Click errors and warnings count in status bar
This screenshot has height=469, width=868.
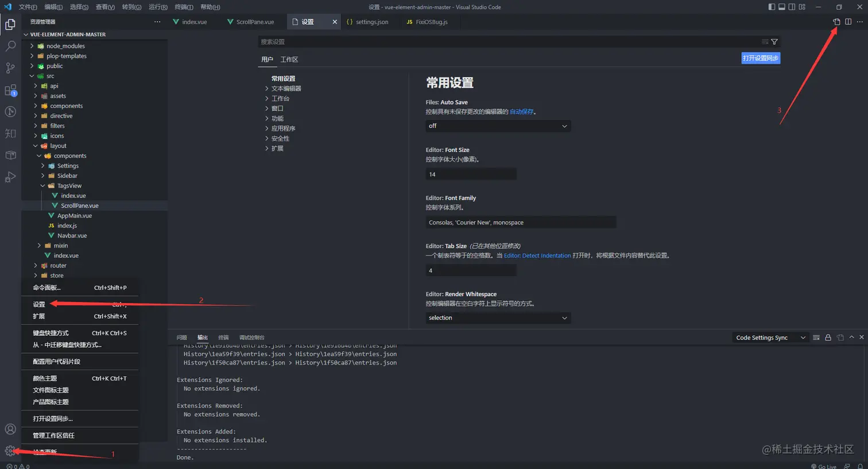click(x=18, y=466)
